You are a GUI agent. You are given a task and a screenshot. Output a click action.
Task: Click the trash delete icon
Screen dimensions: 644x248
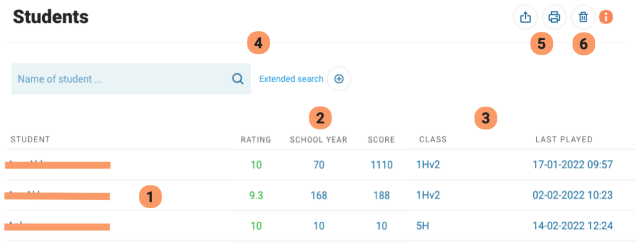[583, 17]
